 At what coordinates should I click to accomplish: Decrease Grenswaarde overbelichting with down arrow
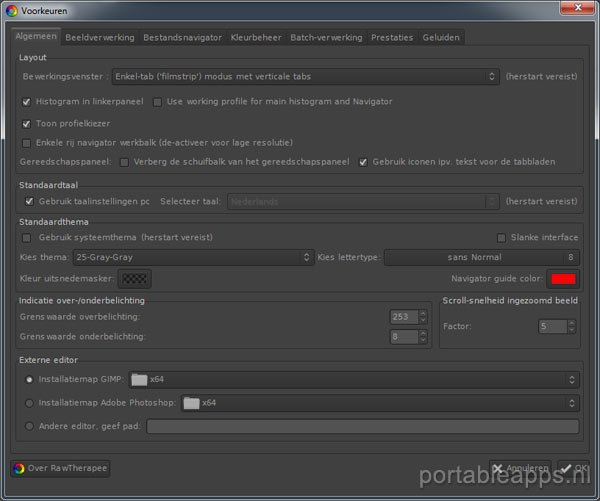(423, 320)
